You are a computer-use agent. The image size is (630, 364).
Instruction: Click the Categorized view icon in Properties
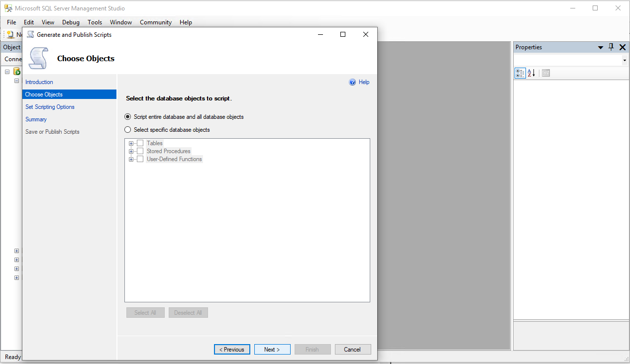[x=520, y=73]
